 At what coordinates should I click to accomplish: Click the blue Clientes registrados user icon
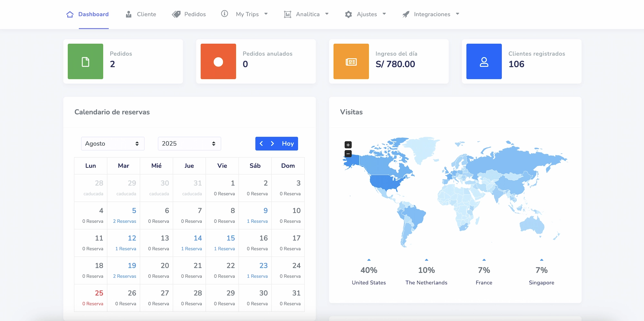[x=484, y=62]
